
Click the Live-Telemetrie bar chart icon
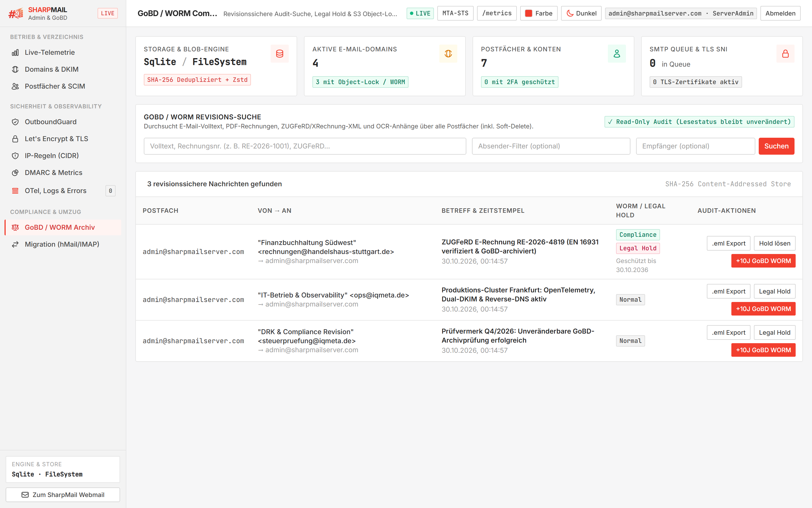[x=15, y=52]
